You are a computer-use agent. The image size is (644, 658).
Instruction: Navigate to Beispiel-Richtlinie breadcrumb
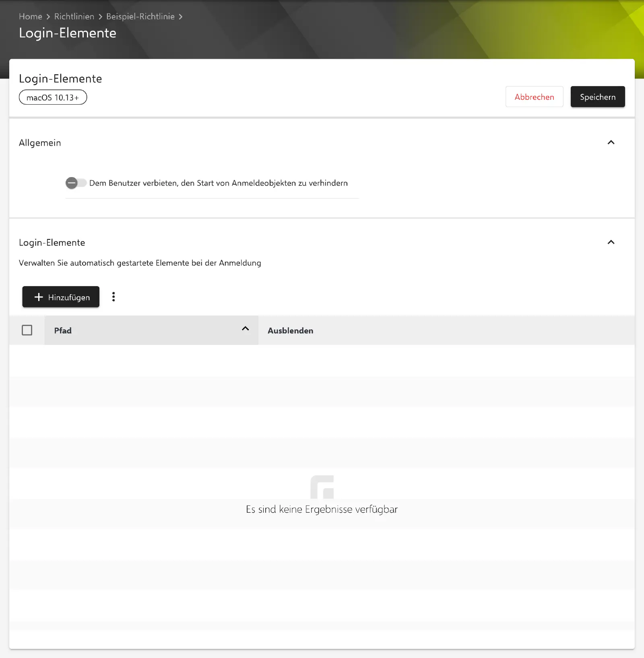tap(140, 17)
